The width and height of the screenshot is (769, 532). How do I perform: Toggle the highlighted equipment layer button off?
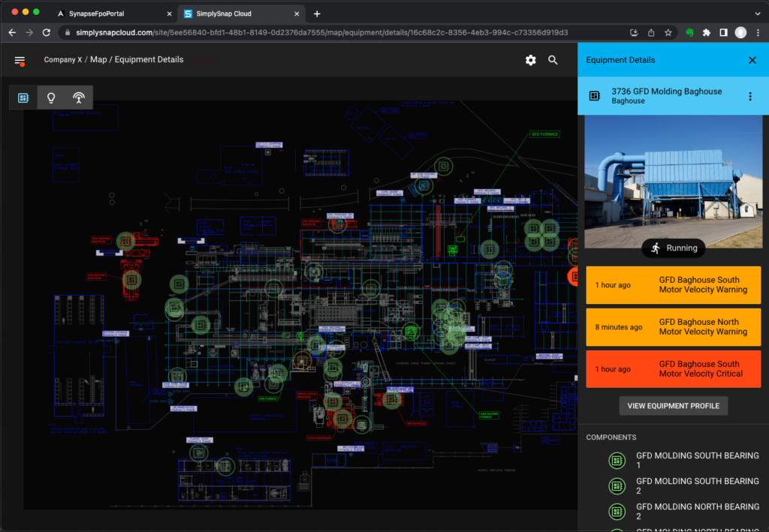tap(23, 97)
